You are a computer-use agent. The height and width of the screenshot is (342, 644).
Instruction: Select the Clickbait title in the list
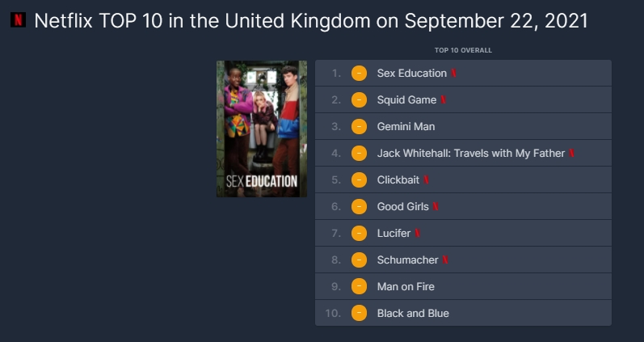[x=398, y=179]
